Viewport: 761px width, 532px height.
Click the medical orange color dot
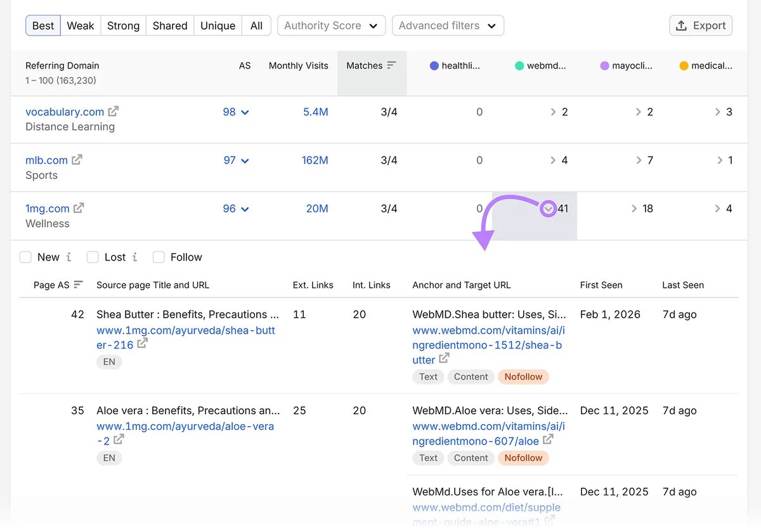pyautogui.click(x=684, y=65)
